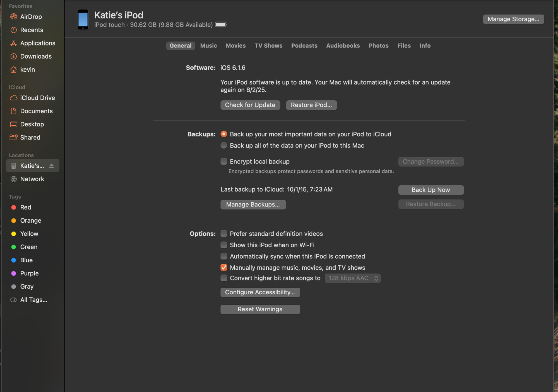Select back up to iCloud option
This screenshot has width=558, height=392.
click(224, 134)
